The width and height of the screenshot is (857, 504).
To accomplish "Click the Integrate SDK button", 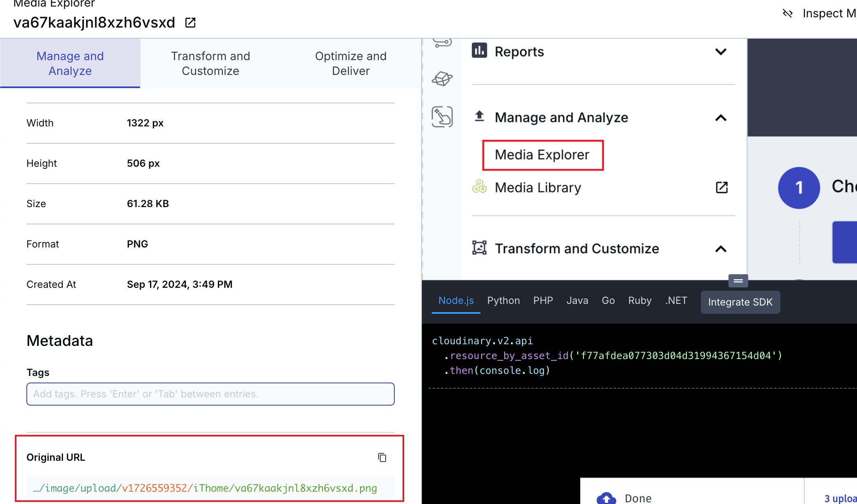I will 740,302.
